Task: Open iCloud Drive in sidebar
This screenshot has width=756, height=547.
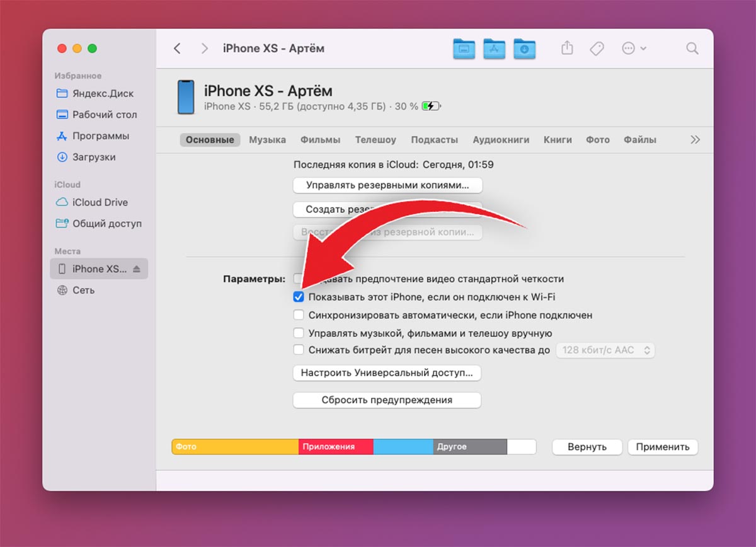Action: pos(92,202)
